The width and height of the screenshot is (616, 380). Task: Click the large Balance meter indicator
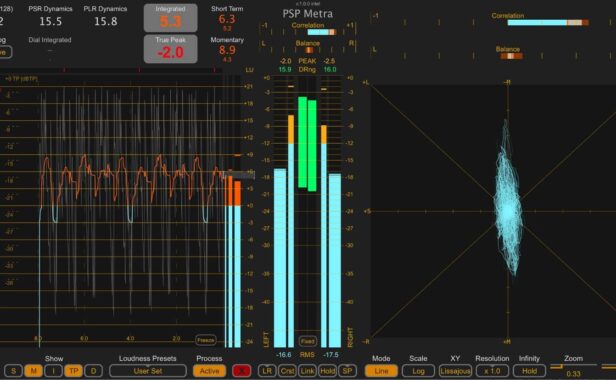coord(511,56)
